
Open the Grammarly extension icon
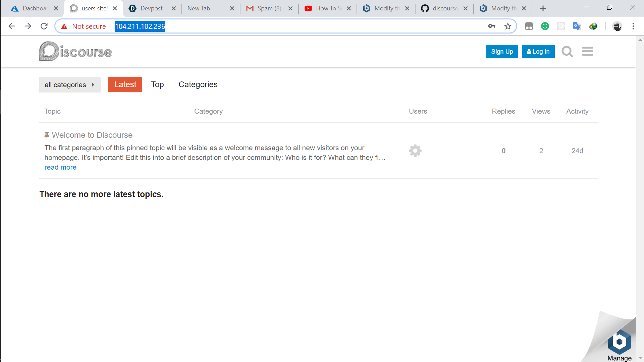pyautogui.click(x=545, y=26)
